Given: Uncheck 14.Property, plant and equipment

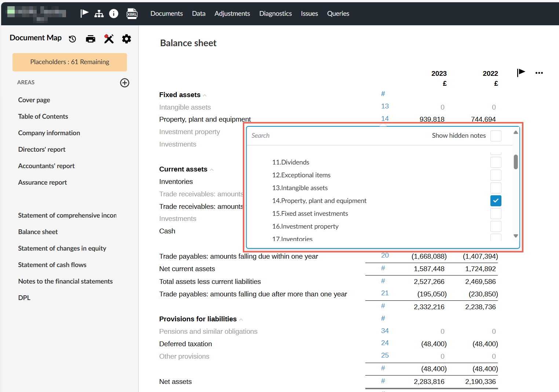Looking at the screenshot, I should coord(496,201).
